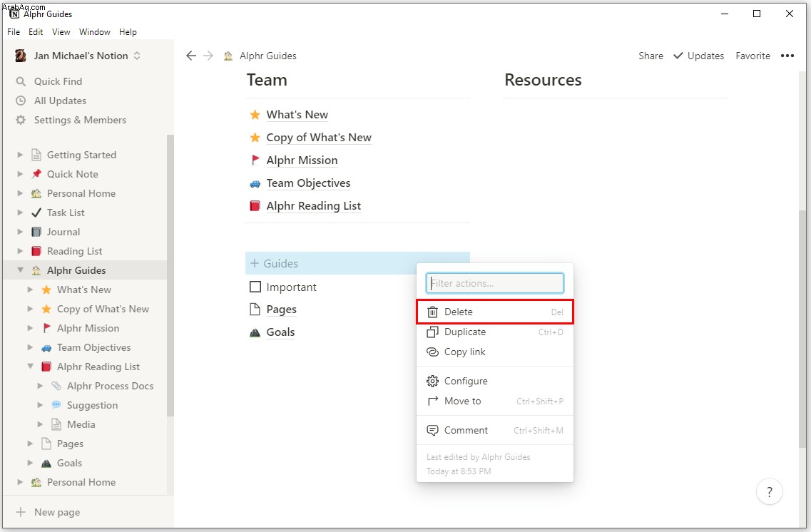The width and height of the screenshot is (811, 532).
Task: Choose Move to from the context menu
Action: [x=495, y=401]
